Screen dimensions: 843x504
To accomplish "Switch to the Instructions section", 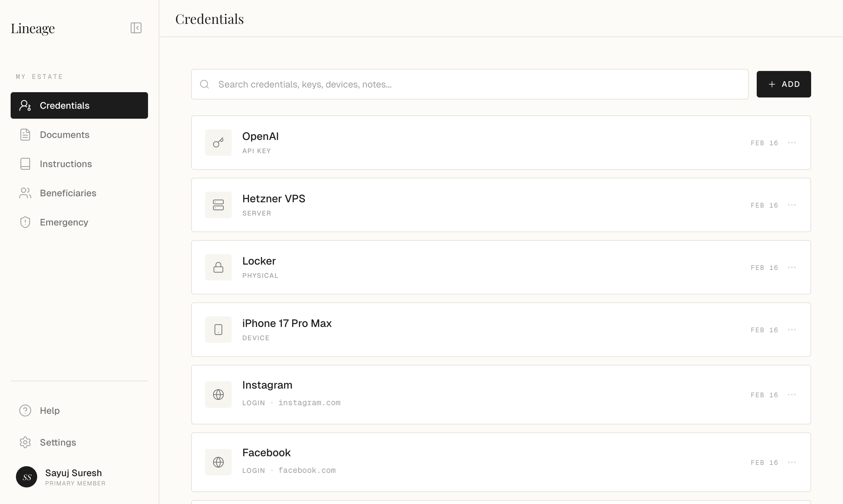I will (66, 164).
